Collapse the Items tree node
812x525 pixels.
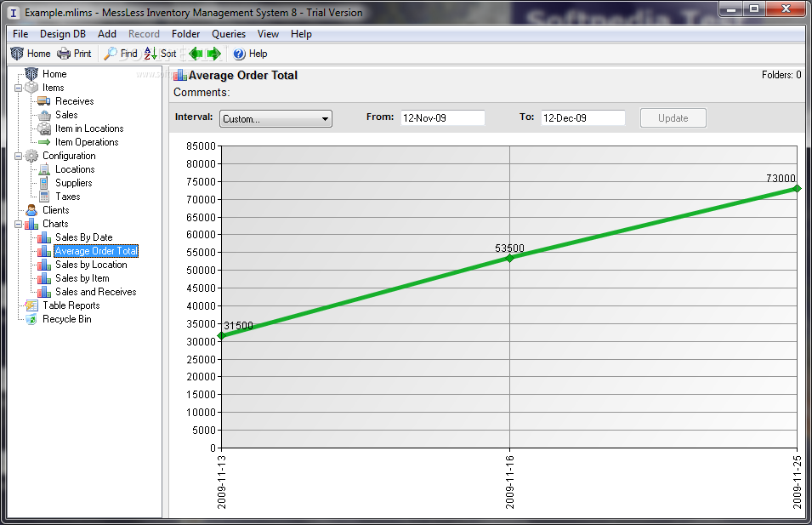[x=18, y=88]
